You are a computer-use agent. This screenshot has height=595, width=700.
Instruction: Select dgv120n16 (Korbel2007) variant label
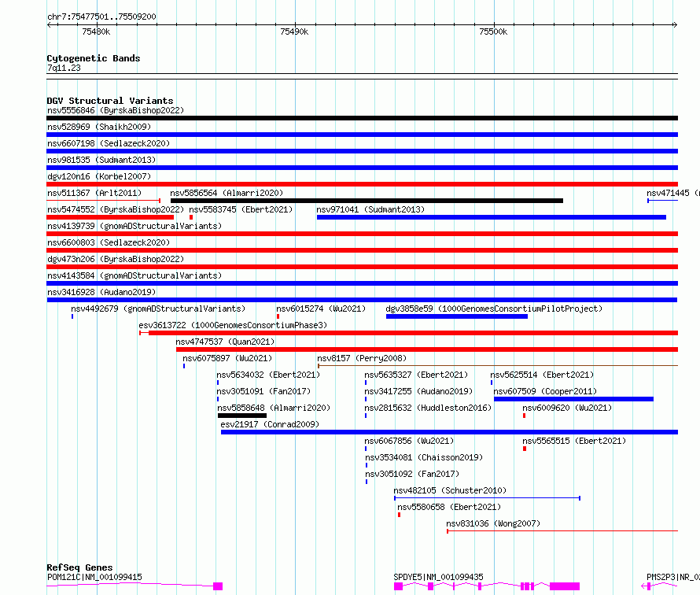(99, 176)
